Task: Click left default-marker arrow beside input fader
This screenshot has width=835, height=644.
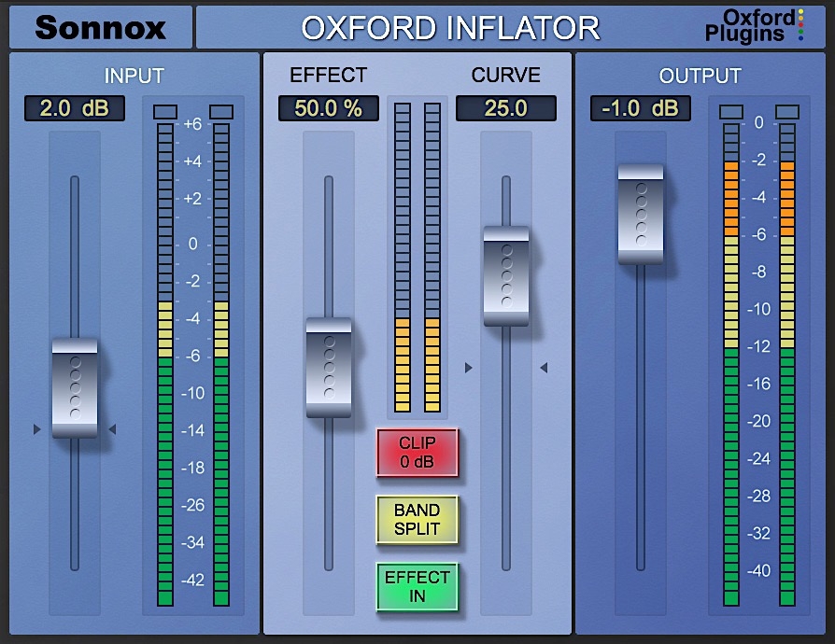Action: 36,429
